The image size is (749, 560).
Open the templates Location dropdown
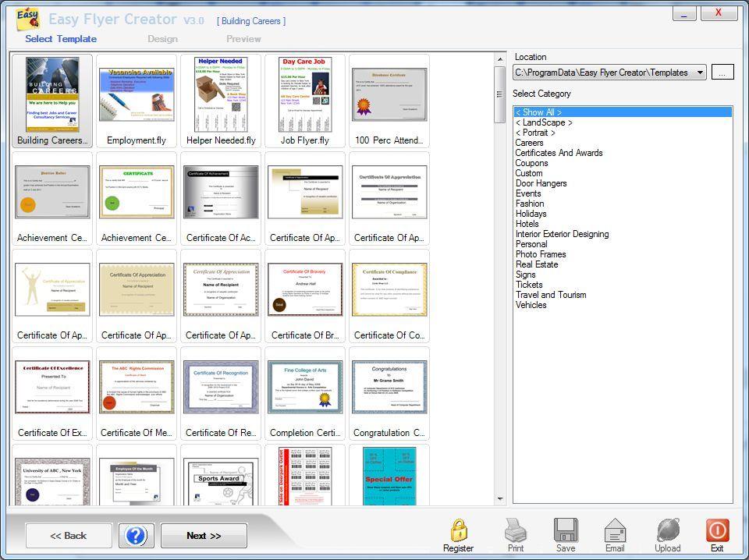(701, 71)
